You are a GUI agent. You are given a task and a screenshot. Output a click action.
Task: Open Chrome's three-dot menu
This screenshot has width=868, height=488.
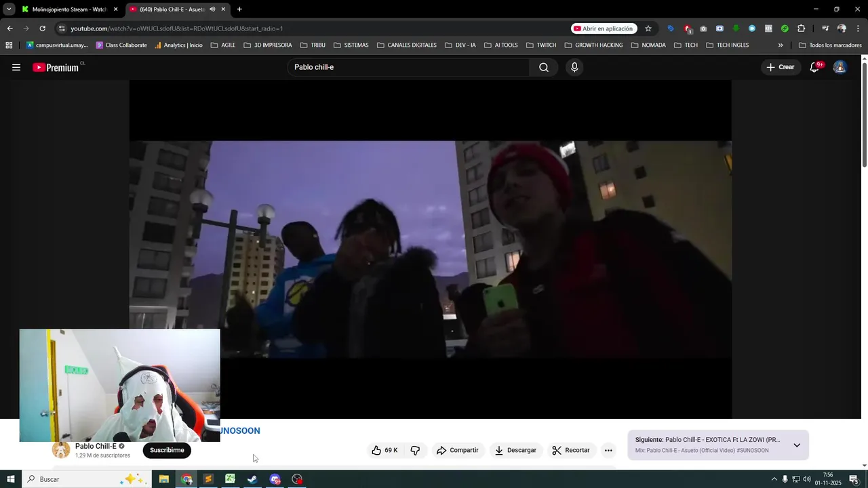point(858,28)
